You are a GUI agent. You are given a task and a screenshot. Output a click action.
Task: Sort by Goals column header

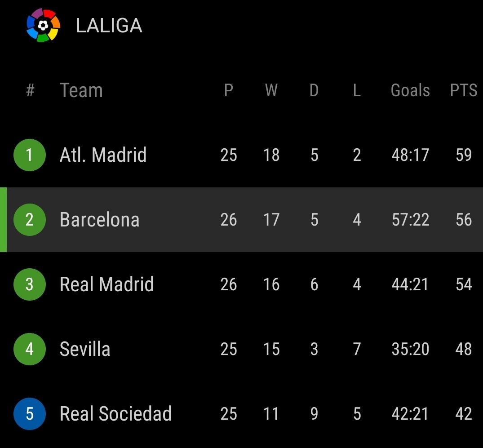(410, 90)
